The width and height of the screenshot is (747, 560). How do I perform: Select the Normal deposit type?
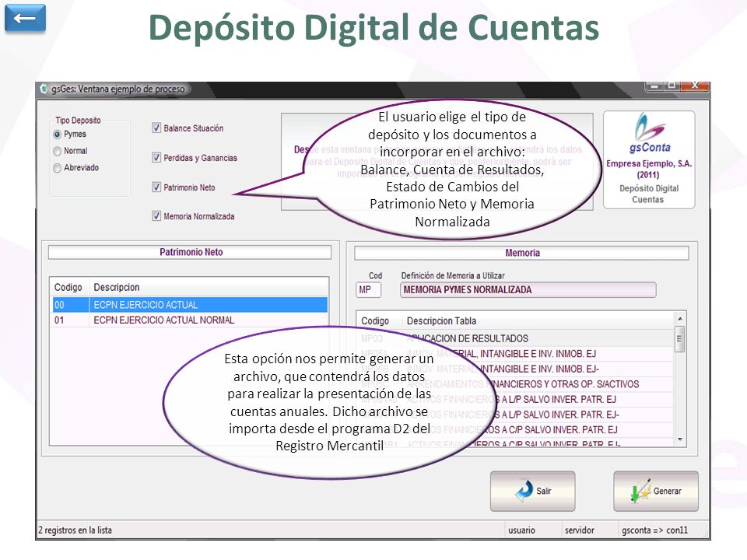click(x=57, y=151)
